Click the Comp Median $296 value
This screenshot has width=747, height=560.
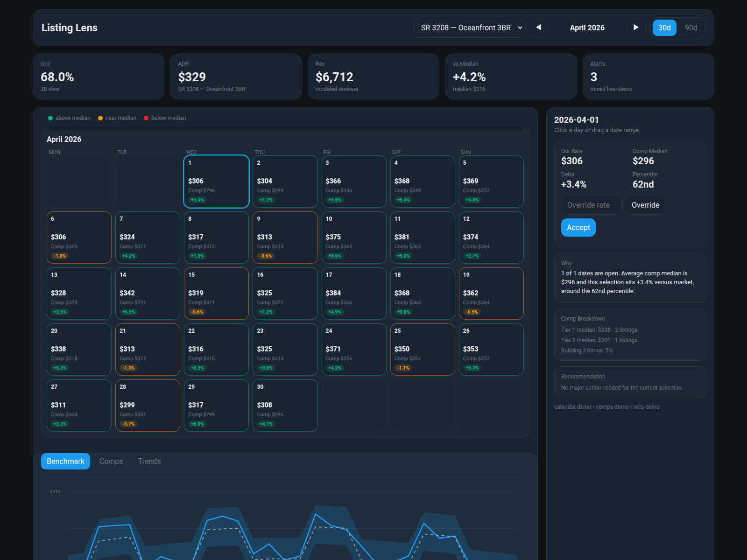pyautogui.click(x=643, y=161)
